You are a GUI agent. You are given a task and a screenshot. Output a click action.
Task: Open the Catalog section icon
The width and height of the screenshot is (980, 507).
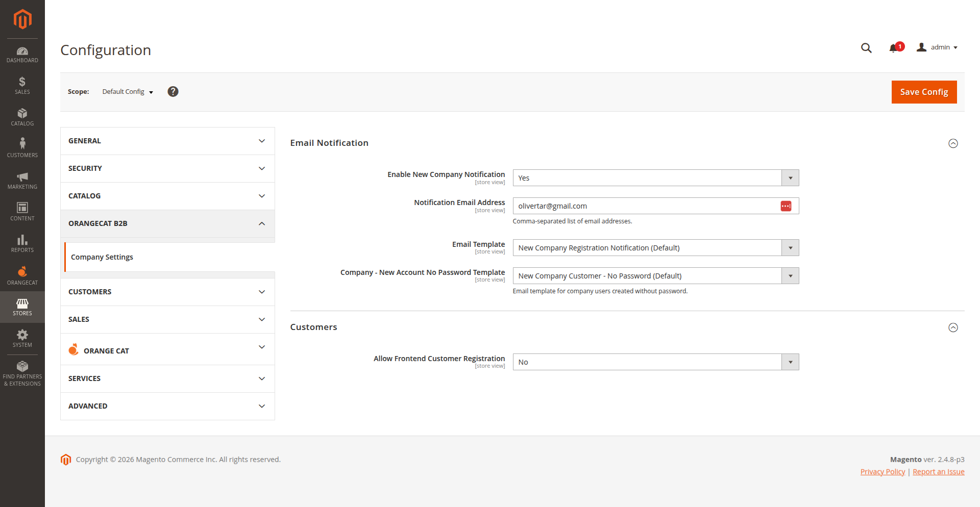click(22, 117)
